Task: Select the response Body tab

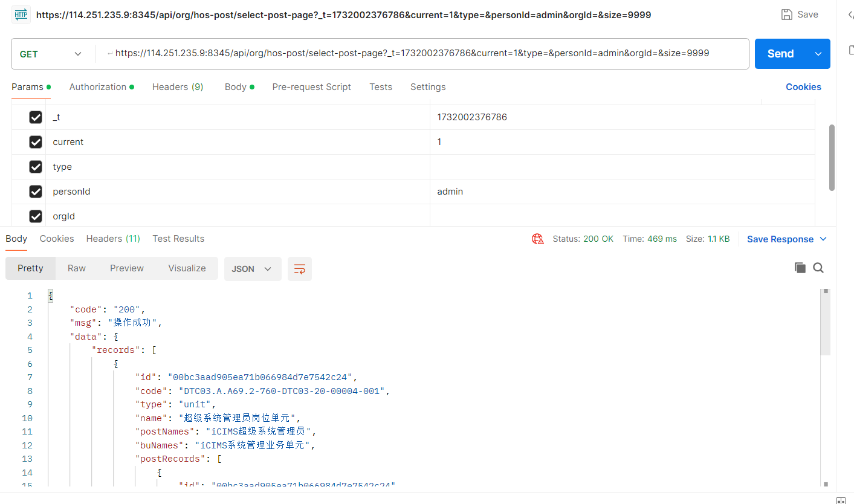Action: [16, 239]
